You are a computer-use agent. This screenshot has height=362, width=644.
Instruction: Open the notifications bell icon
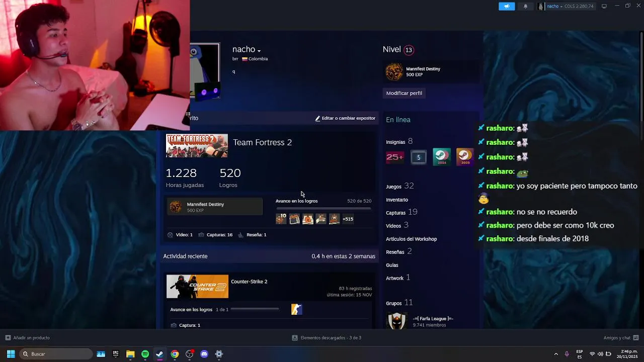click(525, 6)
